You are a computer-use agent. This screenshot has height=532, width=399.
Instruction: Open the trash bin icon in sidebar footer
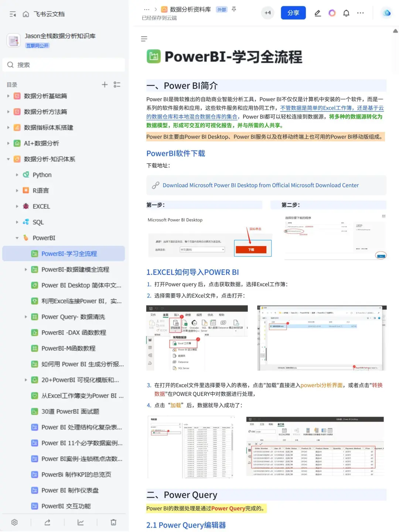pyautogui.click(x=113, y=522)
